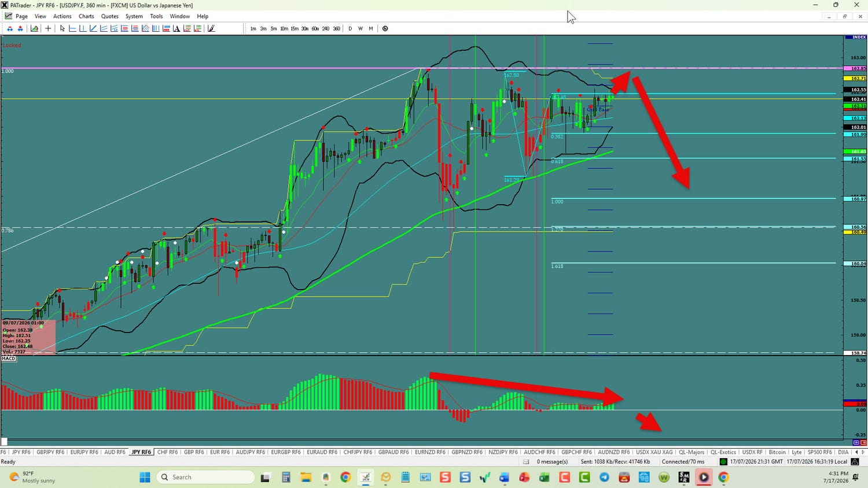Open the CHFJPY RF6 tab
The height and width of the screenshot is (488, 868).
358,452
